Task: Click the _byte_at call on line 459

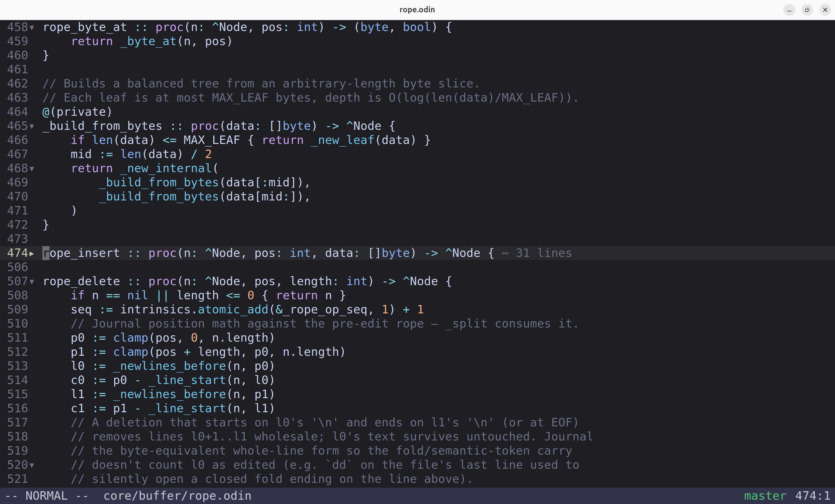Action: pos(148,41)
